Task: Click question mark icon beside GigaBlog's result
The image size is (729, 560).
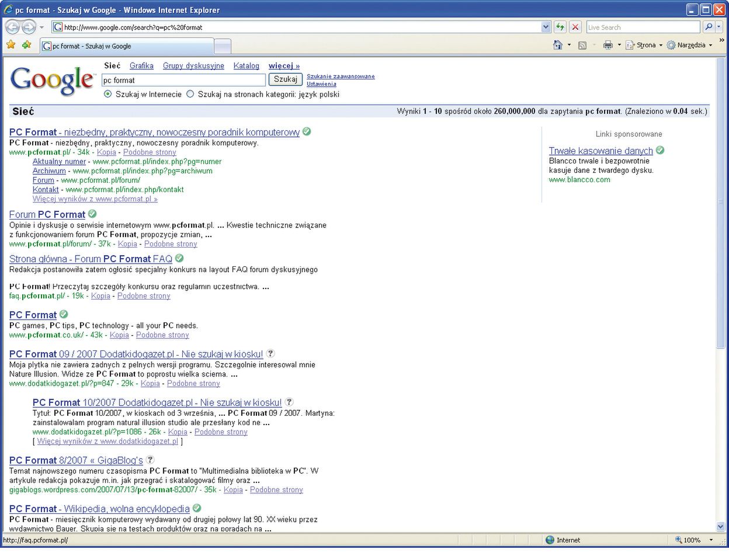Action: 150,460
